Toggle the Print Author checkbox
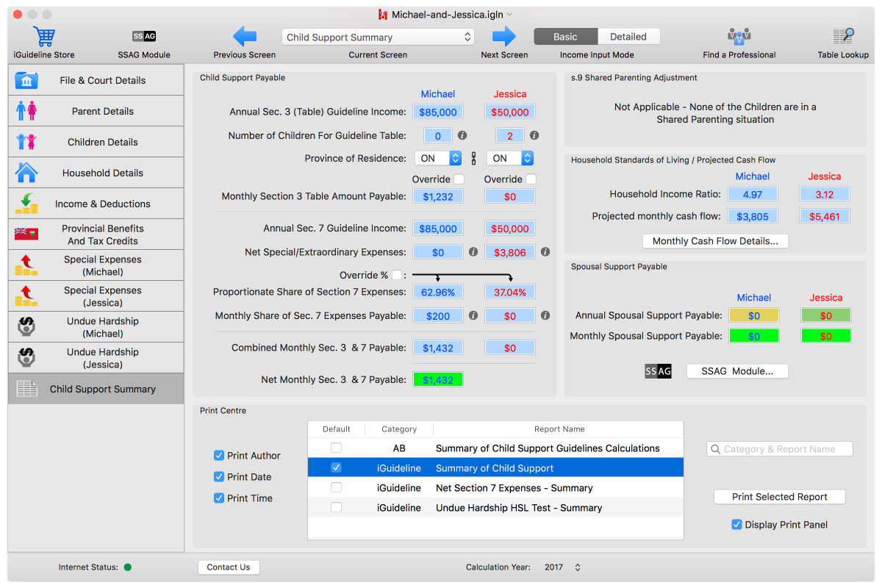The height and width of the screenshot is (588, 882). tap(219, 456)
